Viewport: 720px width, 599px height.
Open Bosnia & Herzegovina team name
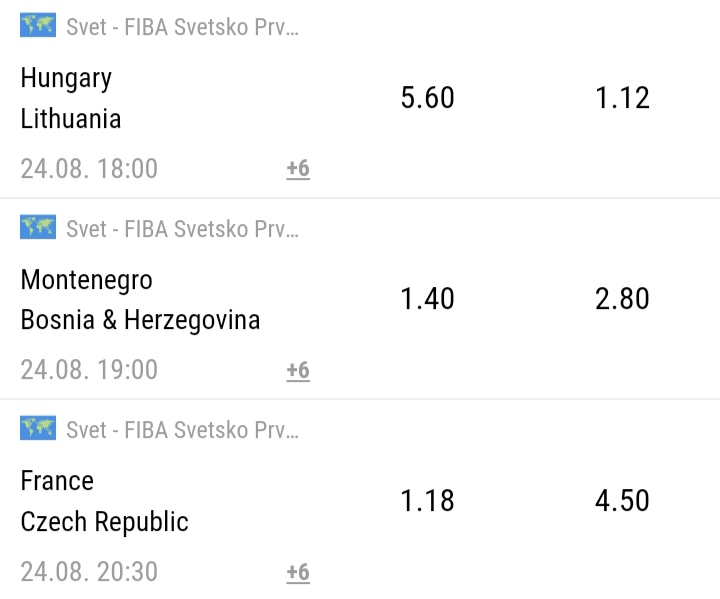pos(141,320)
